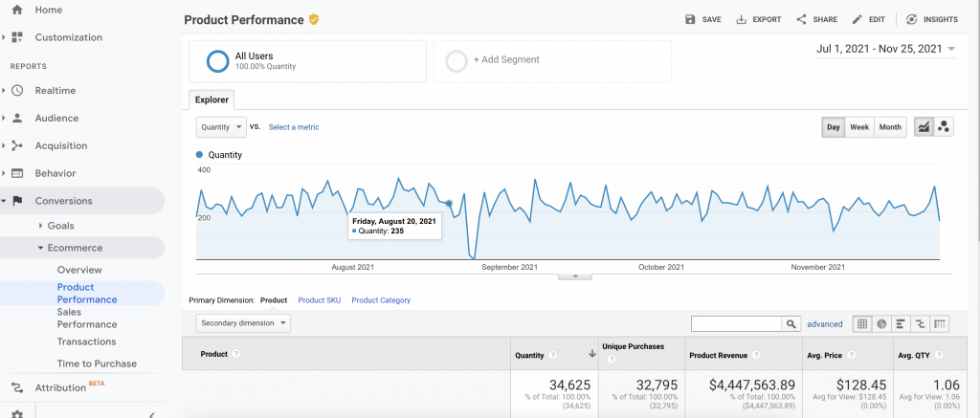Open Ecommerce Overview report
This screenshot has height=418, width=980.
(x=79, y=270)
